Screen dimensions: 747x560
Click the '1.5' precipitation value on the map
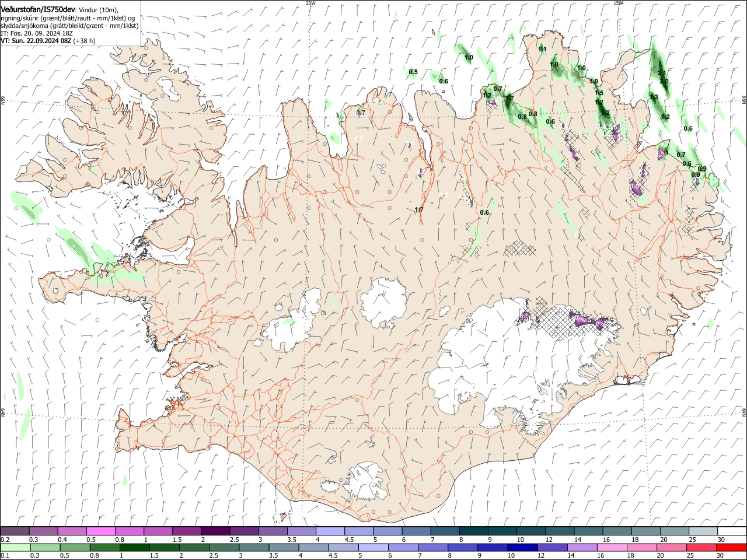coord(599,93)
